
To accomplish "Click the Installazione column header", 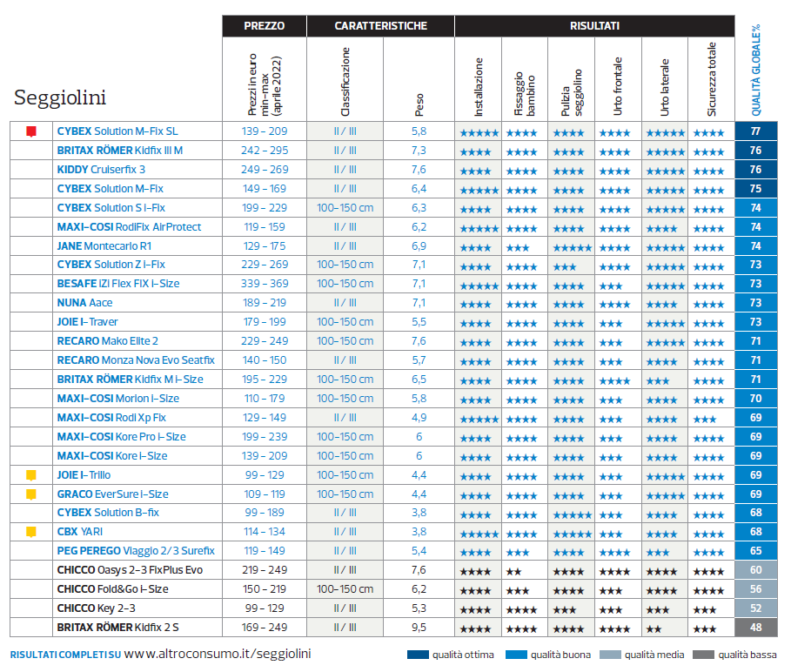I will coord(479,87).
